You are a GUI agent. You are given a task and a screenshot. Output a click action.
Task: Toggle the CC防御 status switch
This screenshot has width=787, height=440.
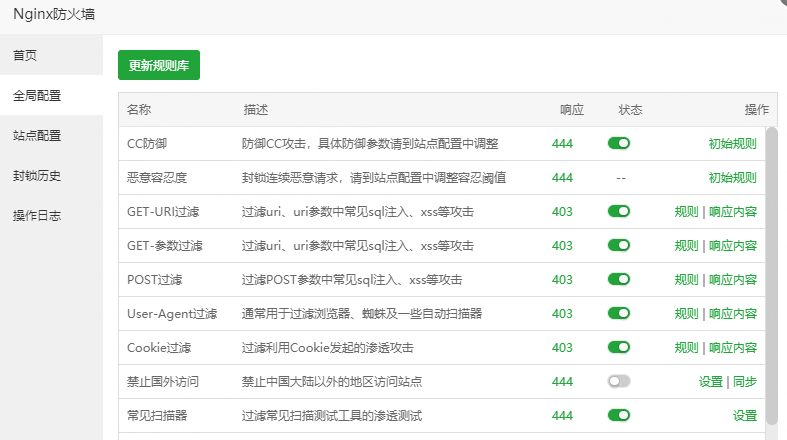pos(618,143)
